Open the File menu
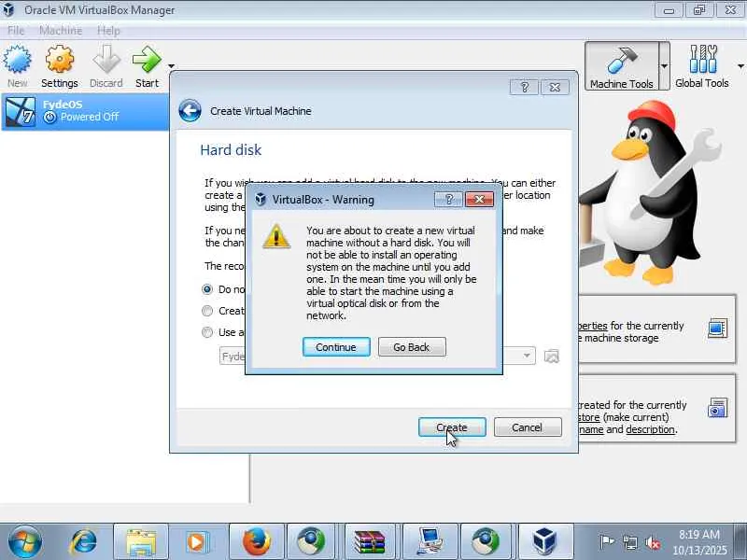747x560 pixels. (16, 31)
